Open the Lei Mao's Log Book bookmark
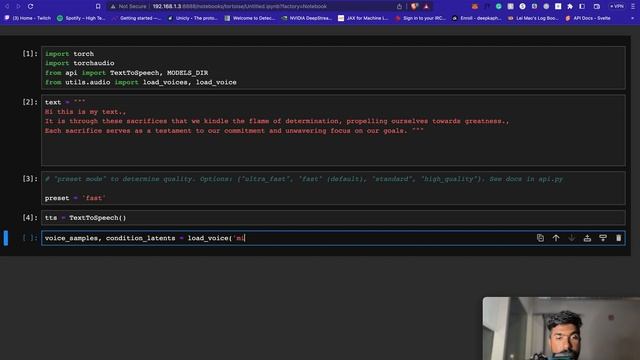 [x=533, y=18]
